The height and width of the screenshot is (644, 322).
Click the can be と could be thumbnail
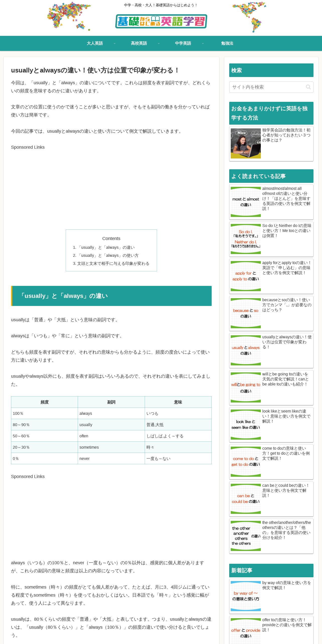(x=246, y=499)
